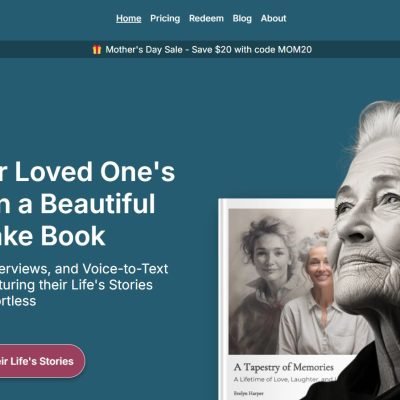The image size is (400, 400).
Task: Click the younger woman's face on book cover
Action: (x=270, y=255)
